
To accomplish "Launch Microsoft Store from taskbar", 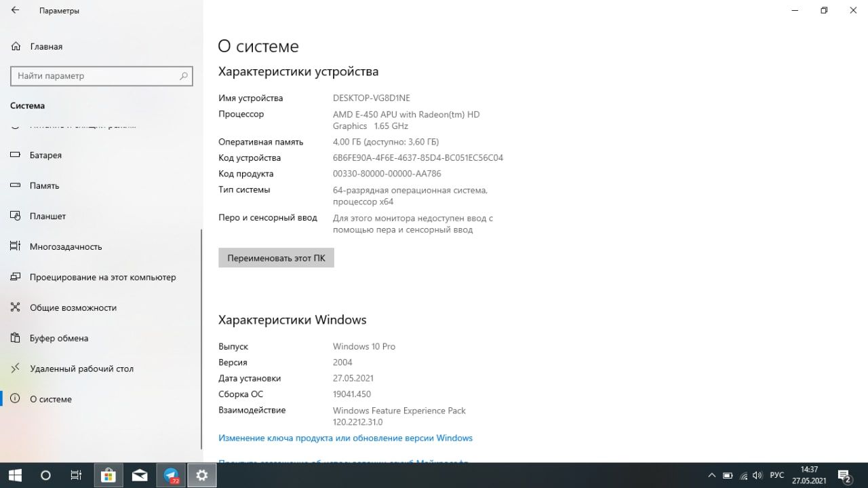I will point(108,475).
